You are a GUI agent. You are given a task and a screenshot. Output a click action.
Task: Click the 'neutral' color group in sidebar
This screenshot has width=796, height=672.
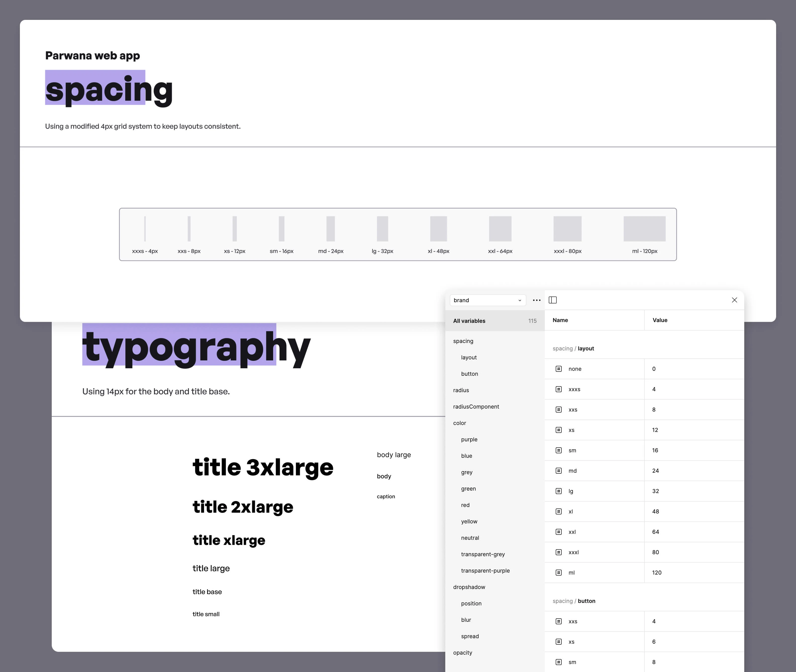469,537
